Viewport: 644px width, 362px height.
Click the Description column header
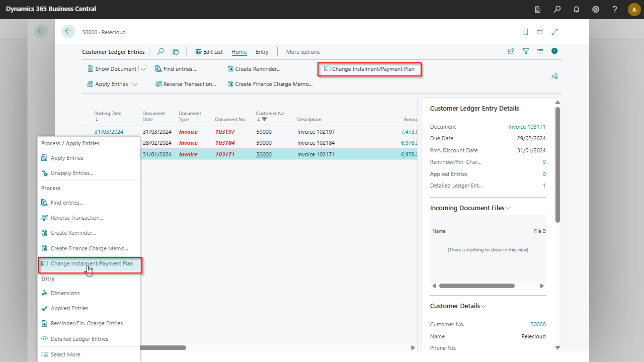[x=309, y=120]
